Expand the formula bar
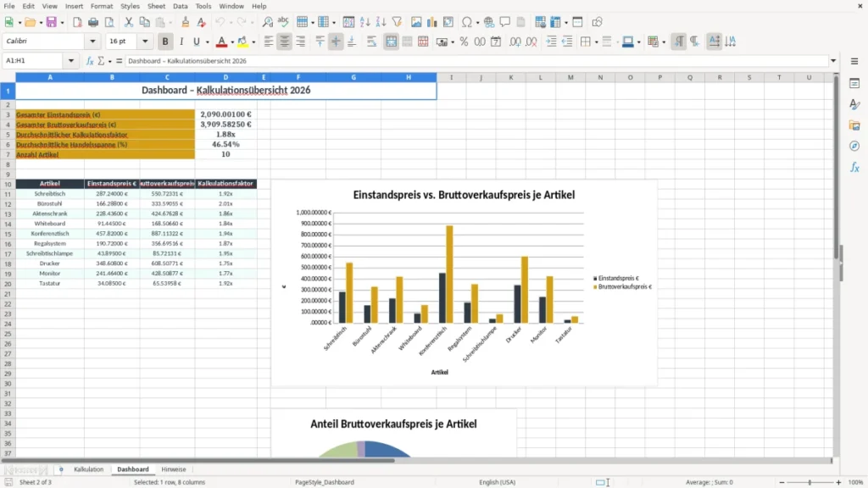This screenshot has height=488, width=868. point(833,61)
